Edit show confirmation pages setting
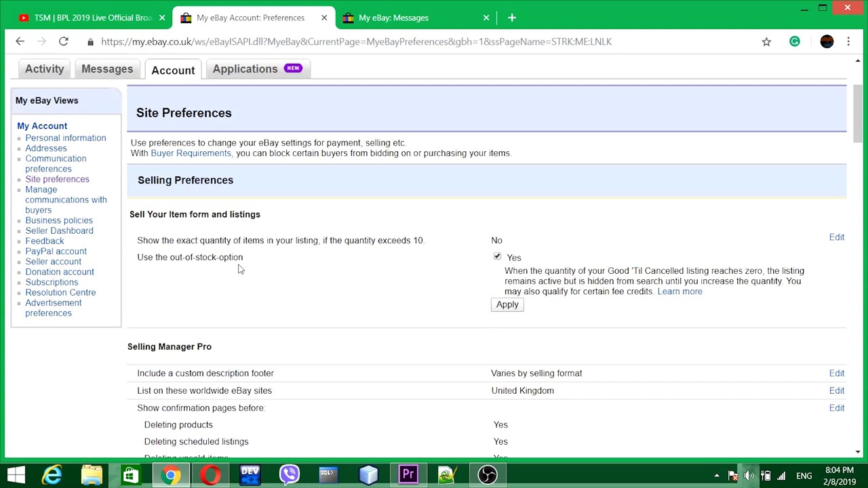This screenshot has height=488, width=868. [x=837, y=408]
